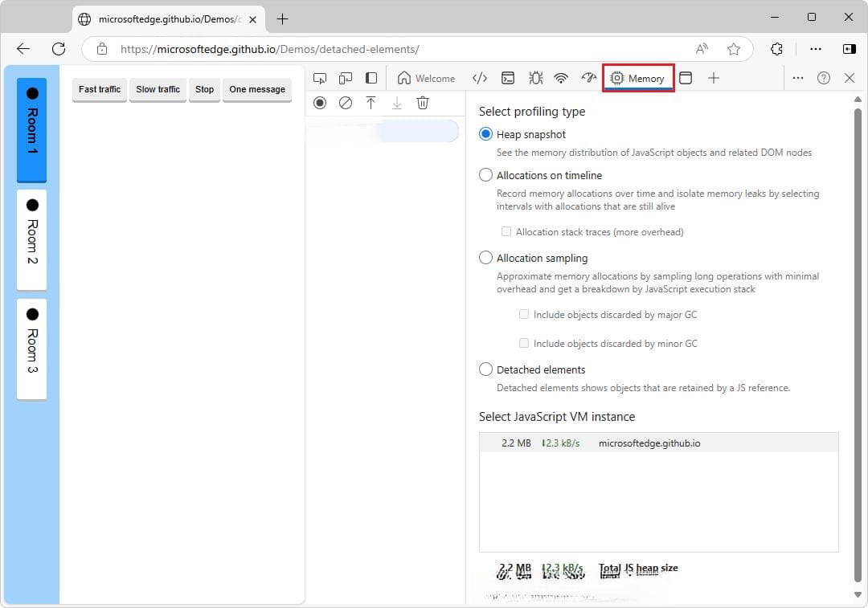Select Allocation sampling radio button
The image size is (868, 608).
click(485, 258)
